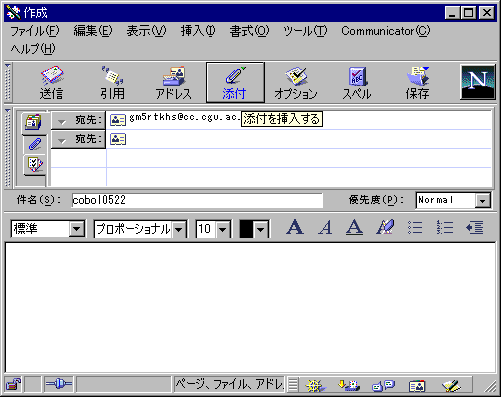
Task: Click the Netscape N logo
Action: pyautogui.click(x=477, y=82)
